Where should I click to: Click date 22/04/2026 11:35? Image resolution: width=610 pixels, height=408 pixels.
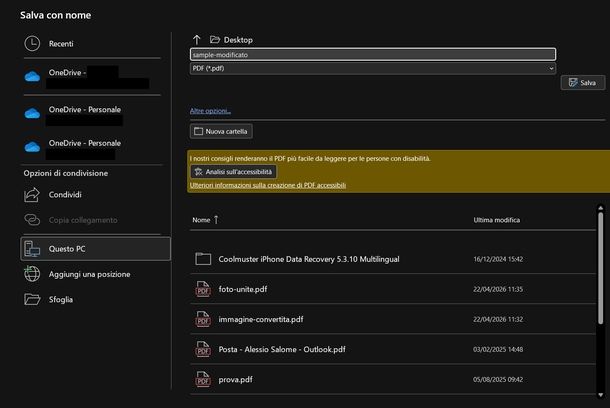point(498,289)
